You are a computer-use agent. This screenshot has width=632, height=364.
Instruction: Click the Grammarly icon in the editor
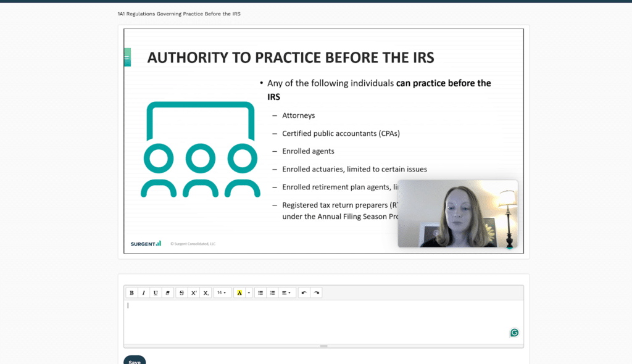point(514,333)
